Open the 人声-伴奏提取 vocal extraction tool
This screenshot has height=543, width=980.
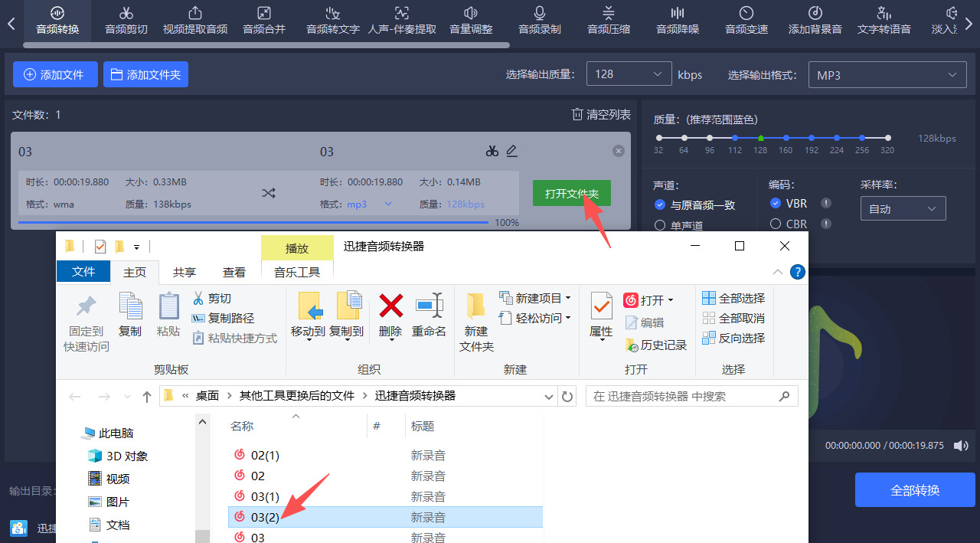[x=401, y=21]
